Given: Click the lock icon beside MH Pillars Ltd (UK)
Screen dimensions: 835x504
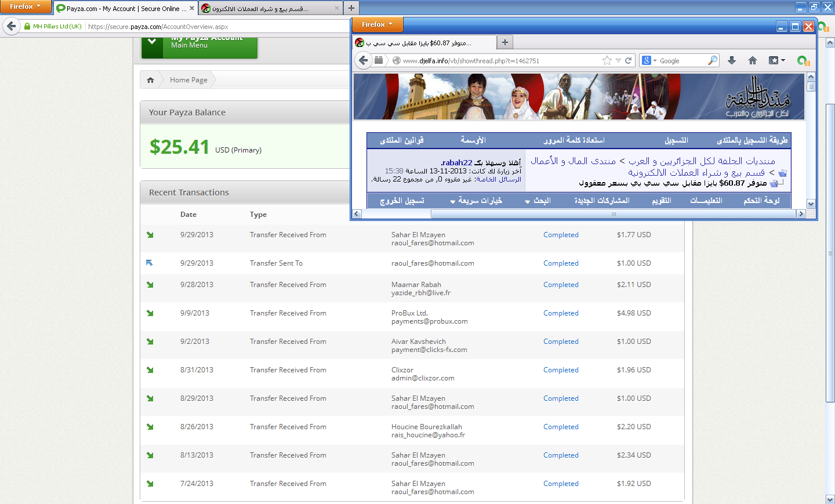Looking at the screenshot, I should (x=27, y=26).
